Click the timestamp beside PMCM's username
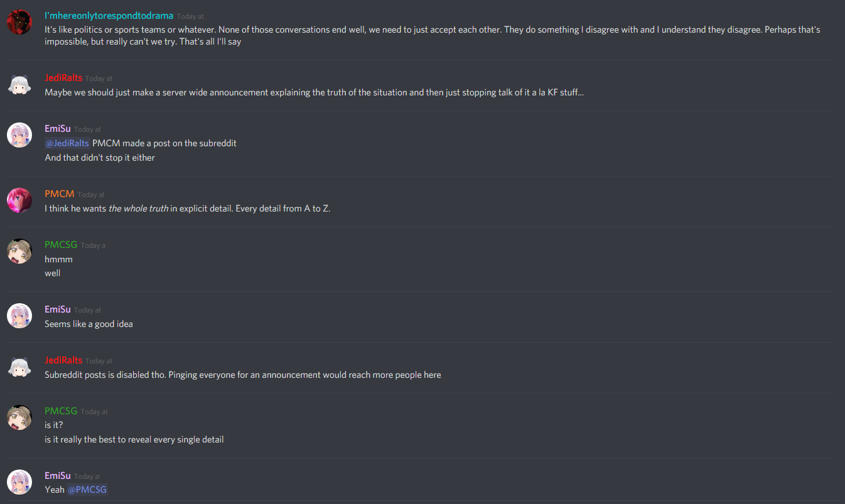Image resolution: width=845 pixels, height=504 pixels. (x=91, y=195)
